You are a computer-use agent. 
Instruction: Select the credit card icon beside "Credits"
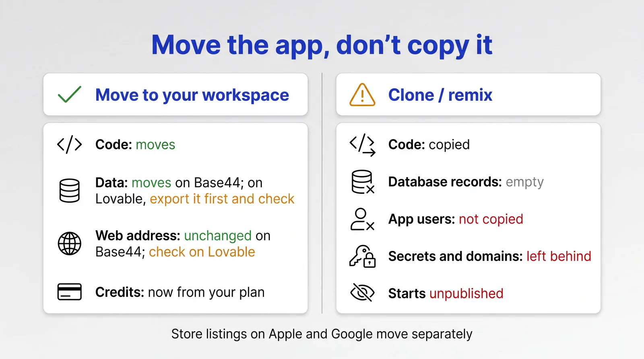point(70,292)
